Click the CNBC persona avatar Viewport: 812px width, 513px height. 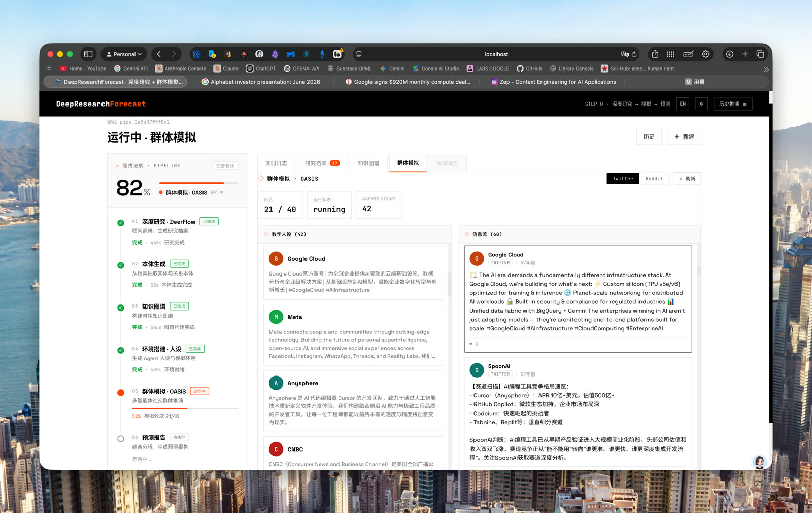click(276, 449)
